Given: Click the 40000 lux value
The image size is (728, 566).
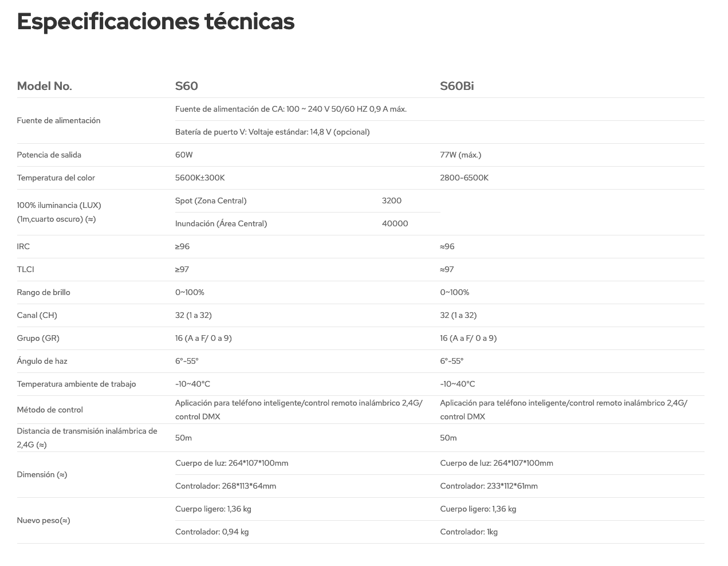Looking at the screenshot, I should pos(395,223).
